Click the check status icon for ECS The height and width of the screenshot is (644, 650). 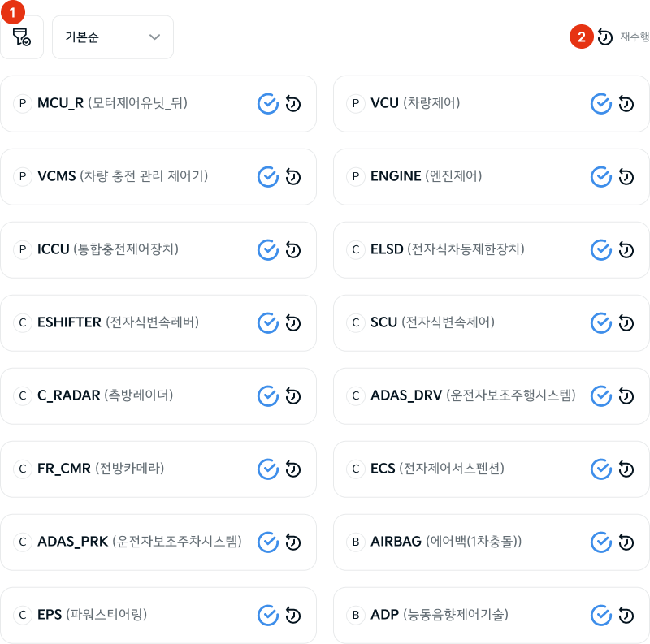(601, 469)
